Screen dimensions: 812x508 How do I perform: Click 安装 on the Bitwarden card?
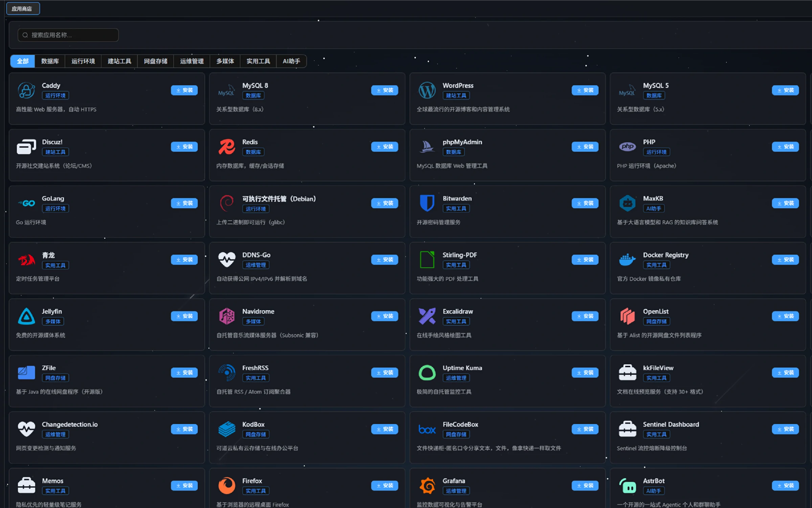point(585,204)
